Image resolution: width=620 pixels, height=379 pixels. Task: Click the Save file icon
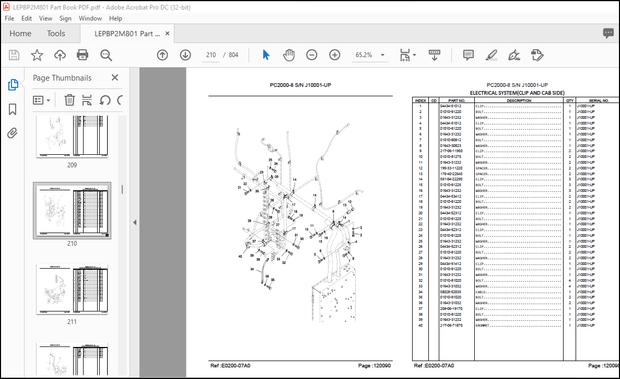click(14, 55)
